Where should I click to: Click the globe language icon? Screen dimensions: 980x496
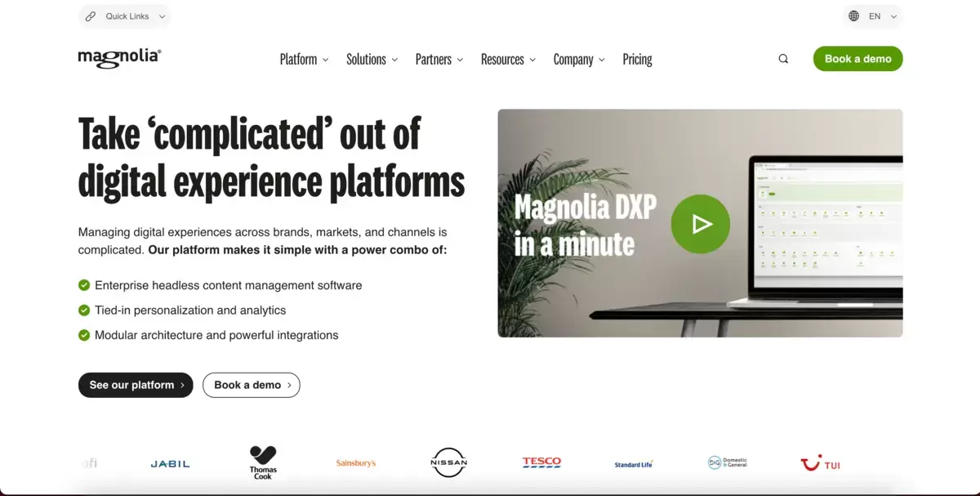coord(853,16)
